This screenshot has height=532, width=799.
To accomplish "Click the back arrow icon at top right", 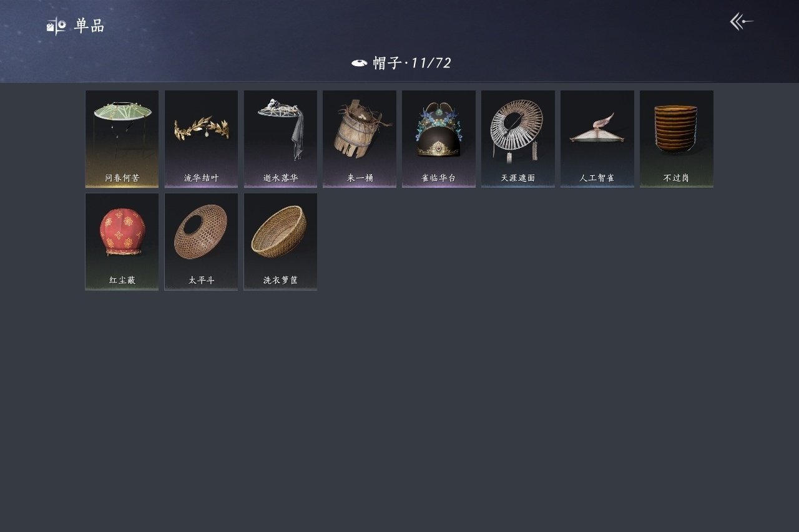I will (x=742, y=22).
